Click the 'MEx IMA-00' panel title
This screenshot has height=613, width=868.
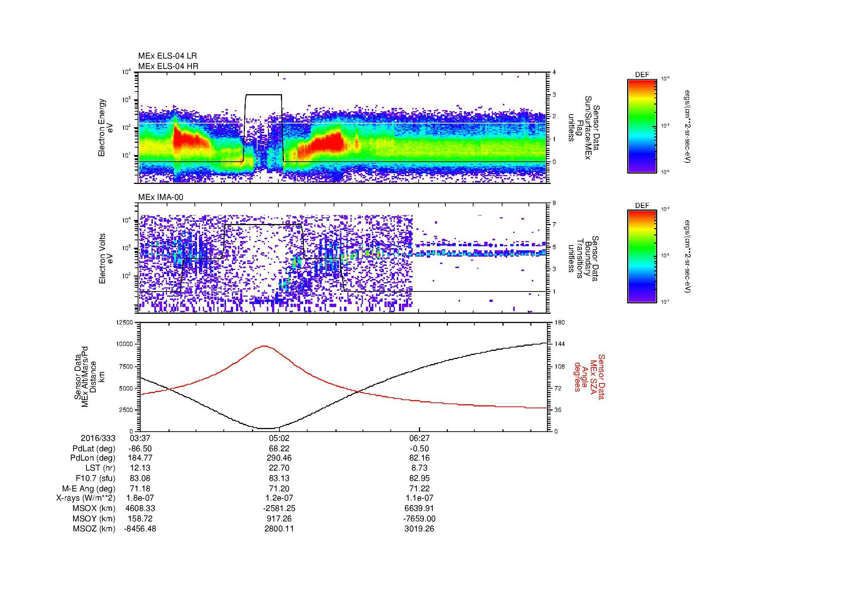point(161,197)
